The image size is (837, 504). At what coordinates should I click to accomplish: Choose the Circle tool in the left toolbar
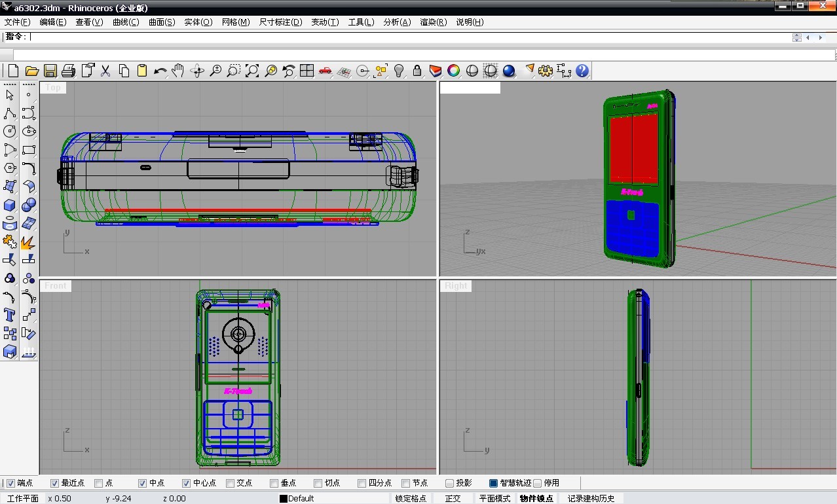10,132
